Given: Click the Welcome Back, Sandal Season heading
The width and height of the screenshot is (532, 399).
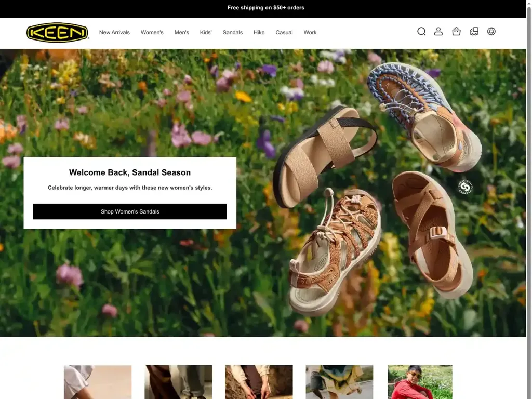Looking at the screenshot, I should (x=130, y=172).
